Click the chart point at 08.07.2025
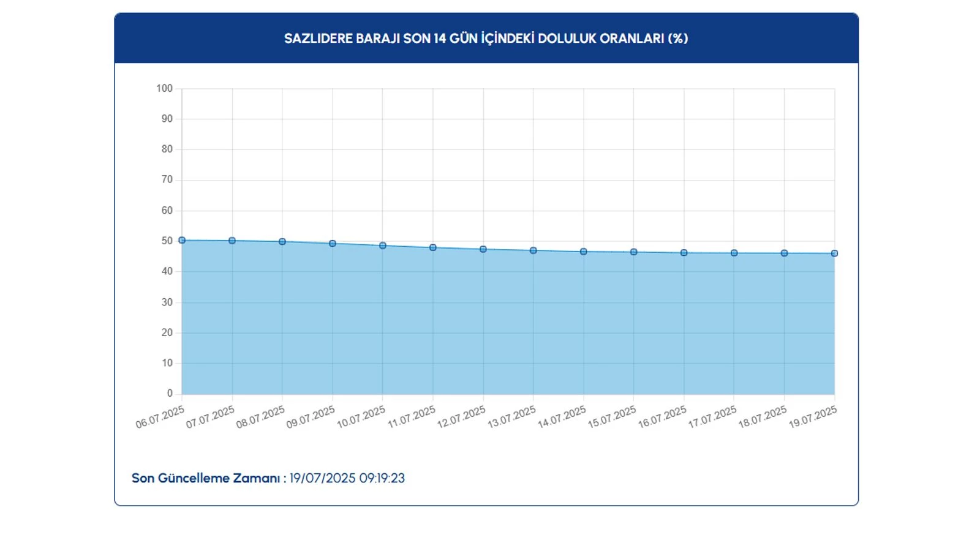 (x=282, y=242)
